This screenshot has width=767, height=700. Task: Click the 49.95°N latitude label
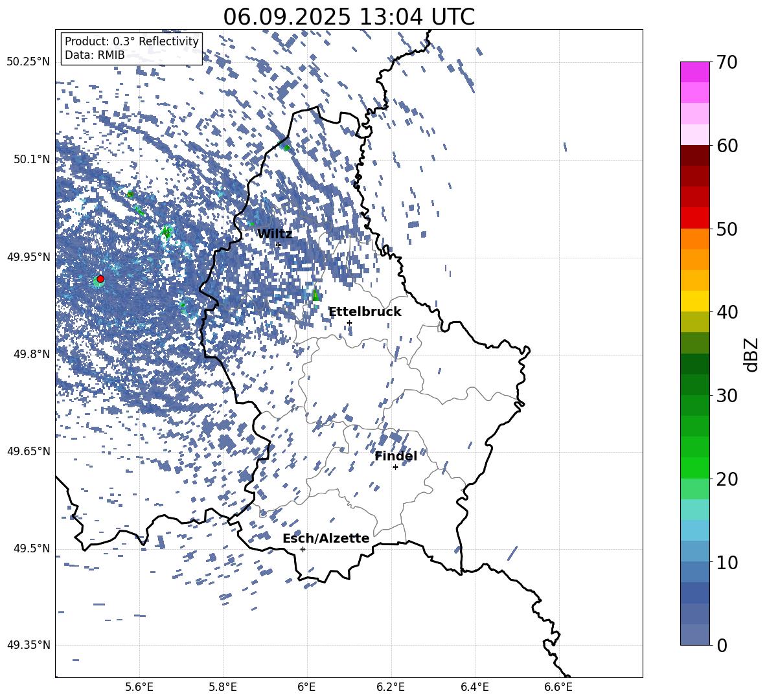[29, 256]
